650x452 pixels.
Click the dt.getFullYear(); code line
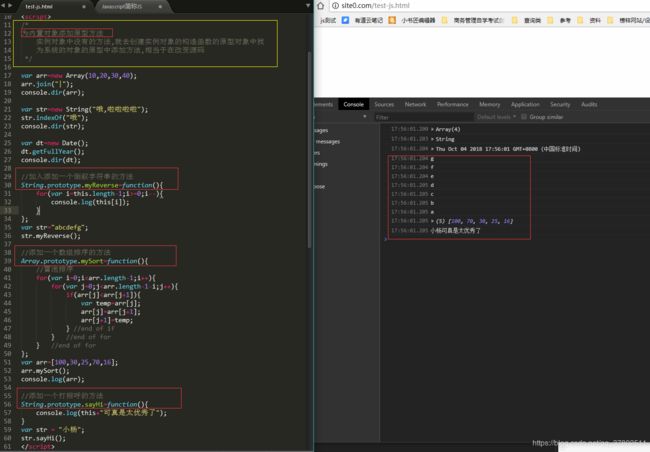pos(53,152)
